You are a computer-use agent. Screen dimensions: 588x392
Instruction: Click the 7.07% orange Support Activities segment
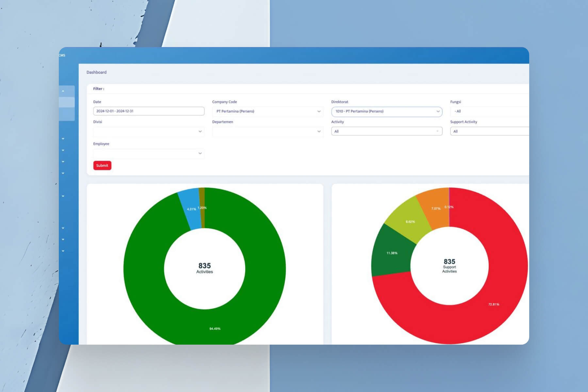[436, 208]
